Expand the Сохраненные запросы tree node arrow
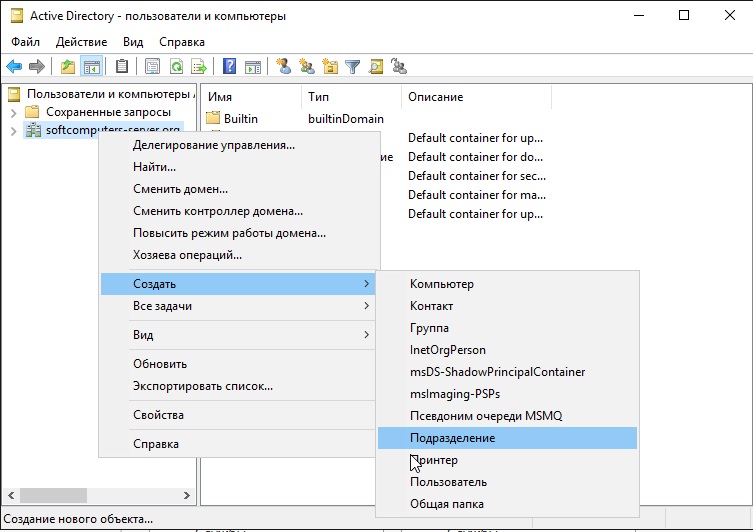 (13, 112)
